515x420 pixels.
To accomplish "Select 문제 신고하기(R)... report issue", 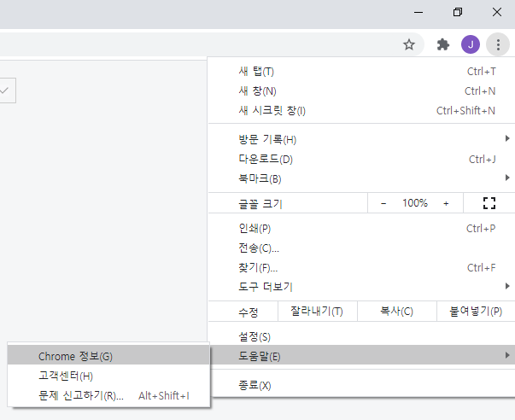I will (108, 395).
